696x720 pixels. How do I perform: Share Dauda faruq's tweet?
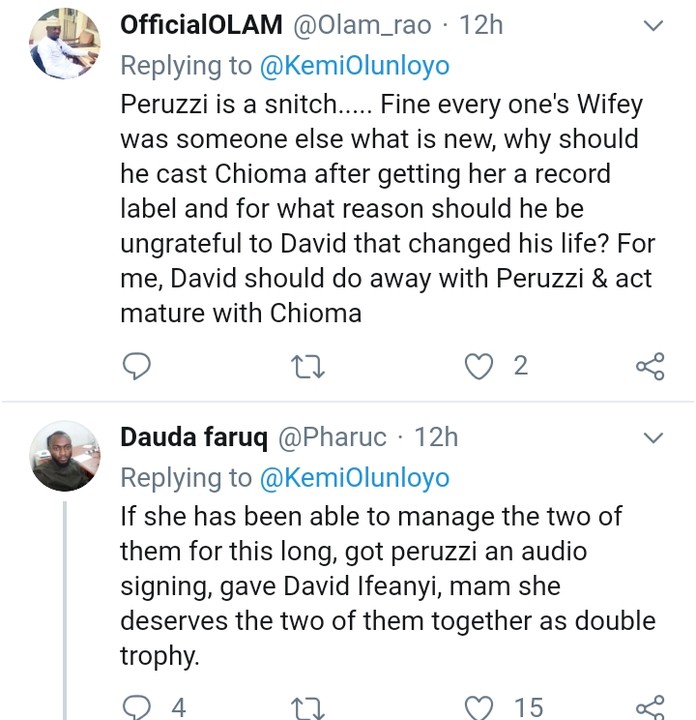650,708
